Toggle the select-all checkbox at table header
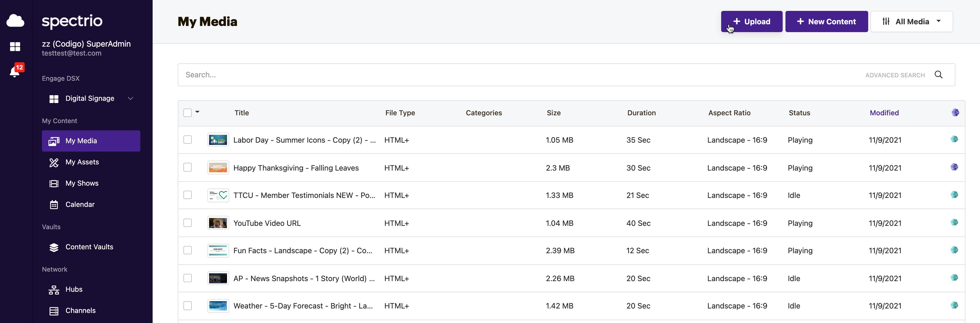Viewport: 980px width, 323px height. pyautogui.click(x=188, y=113)
